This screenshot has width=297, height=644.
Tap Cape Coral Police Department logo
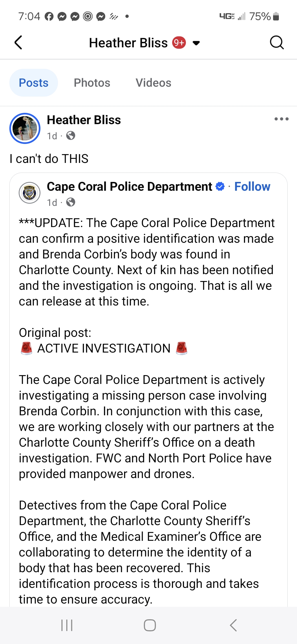point(29,193)
